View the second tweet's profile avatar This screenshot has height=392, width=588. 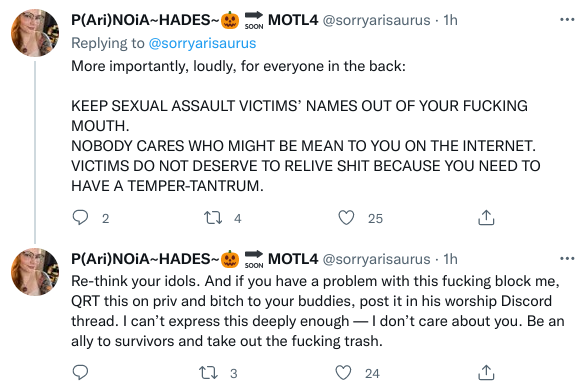(x=35, y=272)
